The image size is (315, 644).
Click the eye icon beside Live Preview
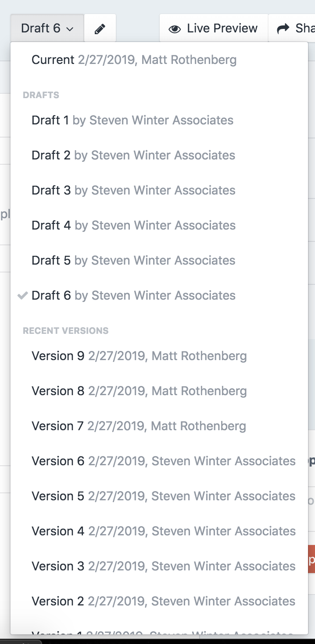175,28
